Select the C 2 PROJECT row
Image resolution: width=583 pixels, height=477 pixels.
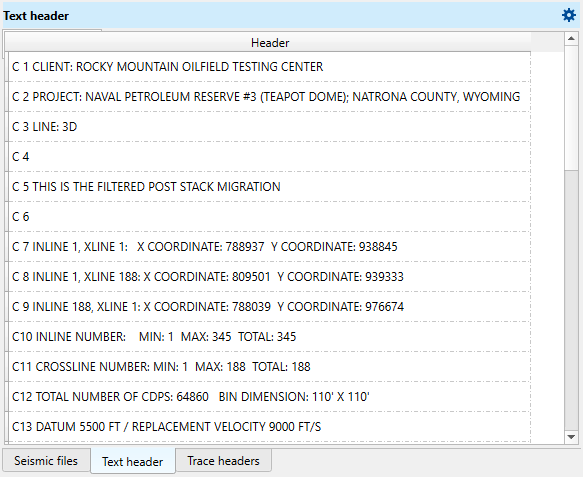coord(269,97)
